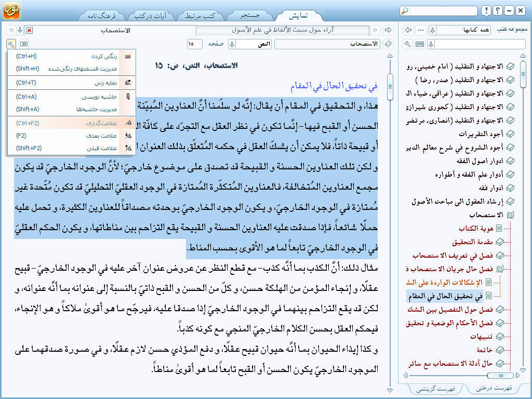Click the text scrollbar up arrow
The height and width of the screenshot is (399, 532).
pos(390,56)
